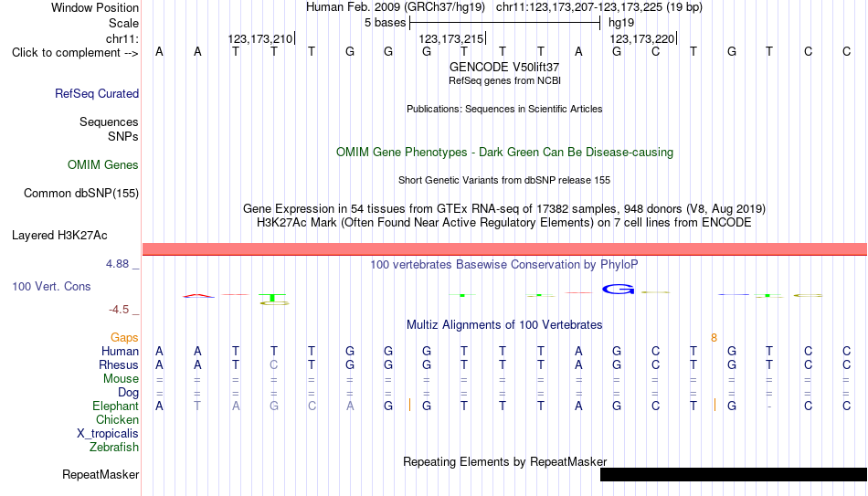Click the large blue G conservation logo
The width and height of the screenshot is (868, 496).
coord(618,289)
